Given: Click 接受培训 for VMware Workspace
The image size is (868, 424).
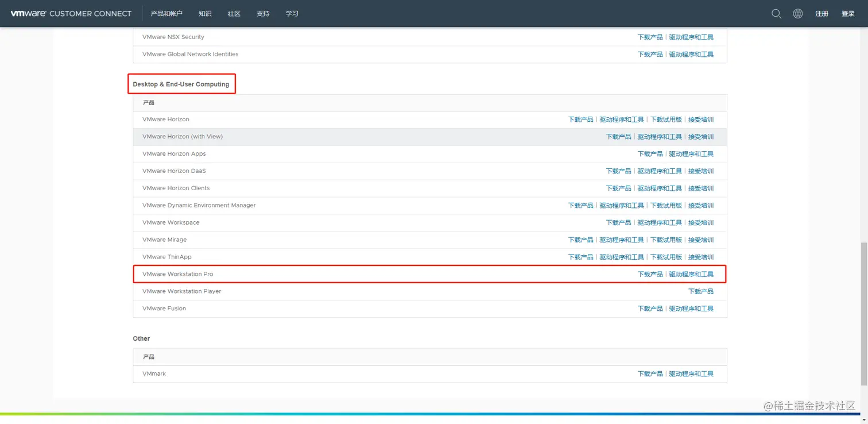Looking at the screenshot, I should click(x=701, y=222).
